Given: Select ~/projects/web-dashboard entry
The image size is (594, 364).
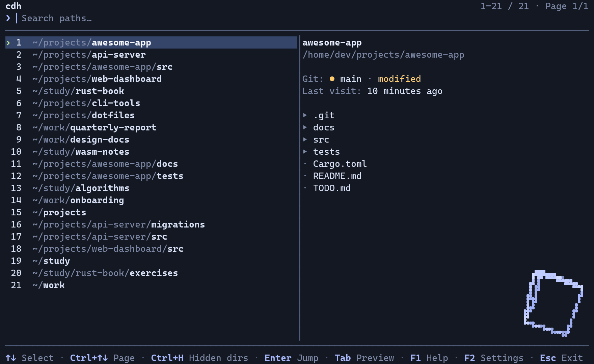Looking at the screenshot, I should click(x=151, y=79).
